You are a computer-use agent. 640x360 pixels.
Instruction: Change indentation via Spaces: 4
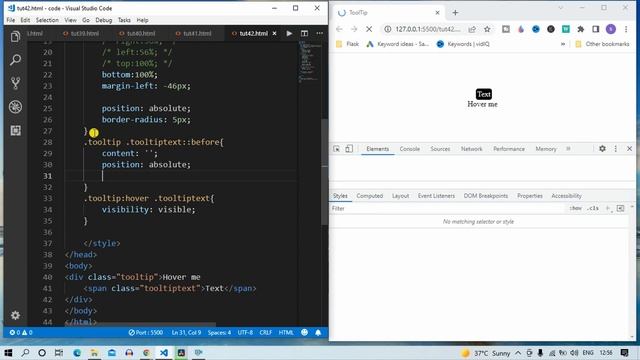[x=219, y=333]
